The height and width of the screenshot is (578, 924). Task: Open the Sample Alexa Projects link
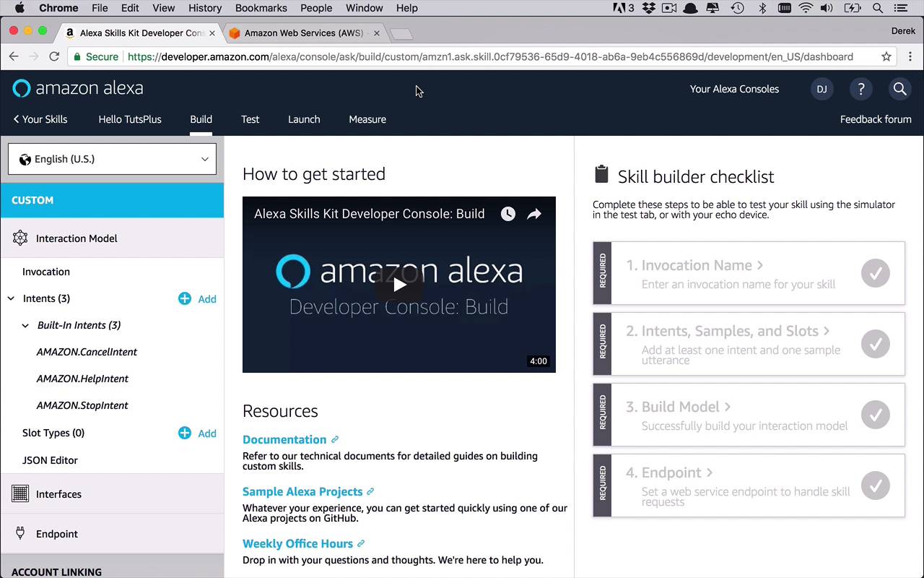point(302,491)
